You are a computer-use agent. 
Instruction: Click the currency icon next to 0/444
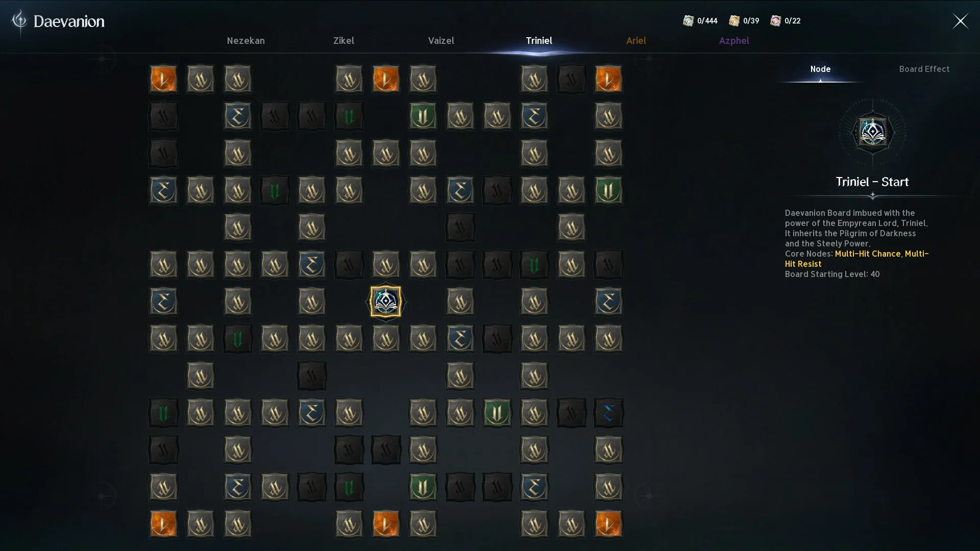[x=688, y=21]
